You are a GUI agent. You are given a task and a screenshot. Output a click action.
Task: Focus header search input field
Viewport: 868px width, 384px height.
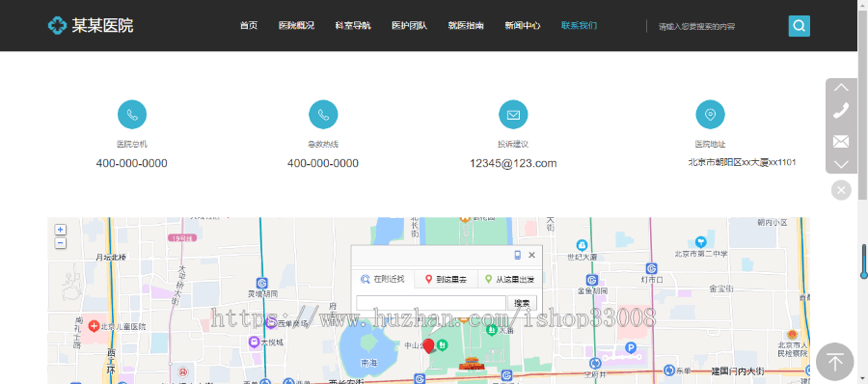[x=717, y=26]
